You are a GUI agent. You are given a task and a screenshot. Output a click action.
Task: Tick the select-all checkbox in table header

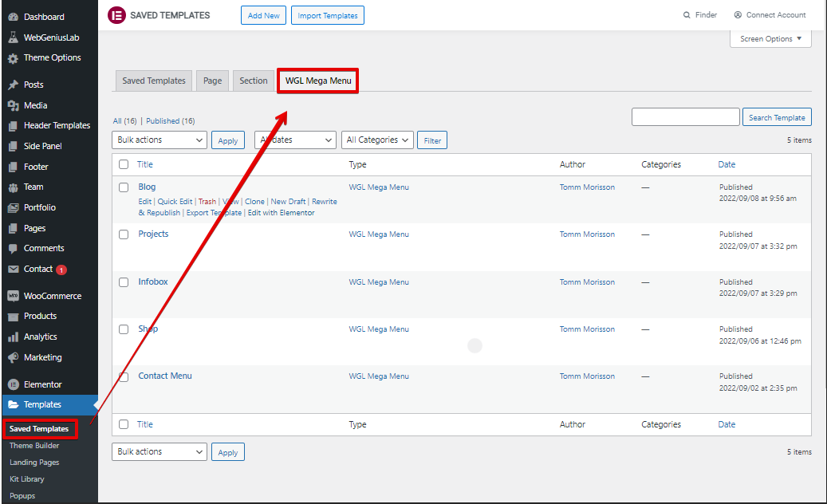point(124,164)
